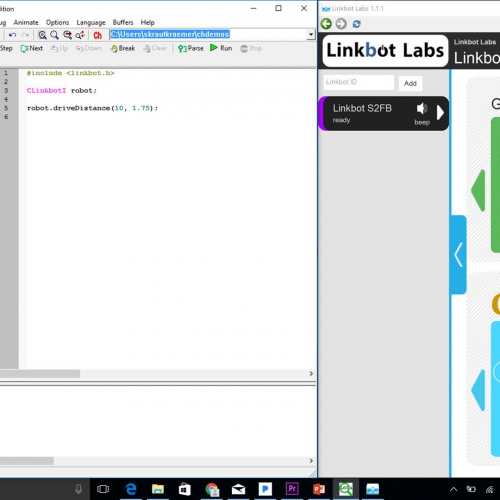
Task: Click the plain magnifier search icon
Action: (x=54, y=35)
